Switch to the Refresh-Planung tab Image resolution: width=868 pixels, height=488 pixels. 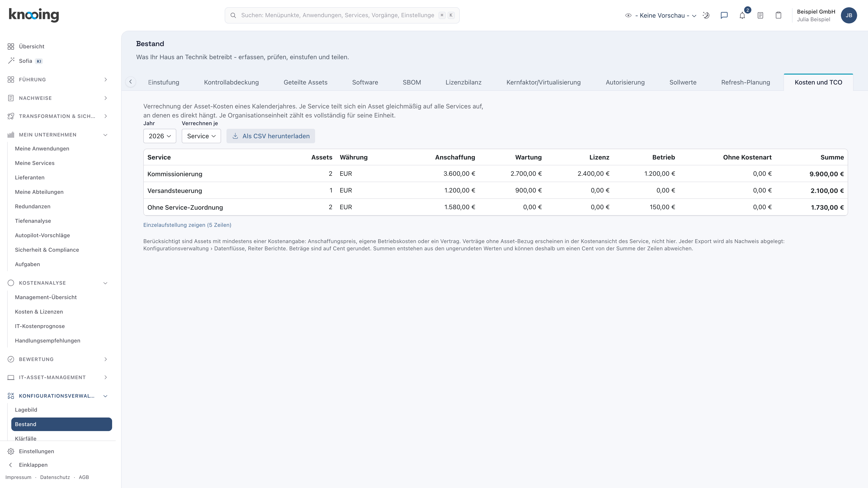745,82
